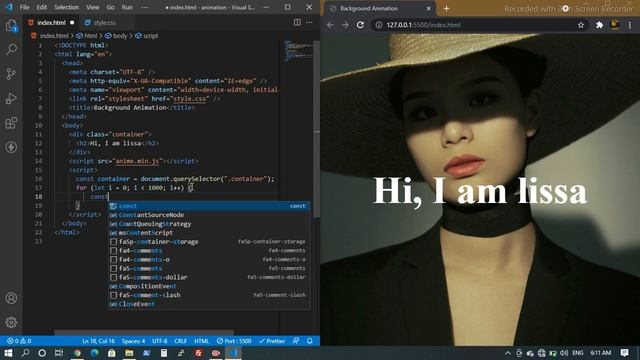Open Chrome from the taskbar
Screen dimensions: 640x360
pyautogui.click(x=77, y=353)
